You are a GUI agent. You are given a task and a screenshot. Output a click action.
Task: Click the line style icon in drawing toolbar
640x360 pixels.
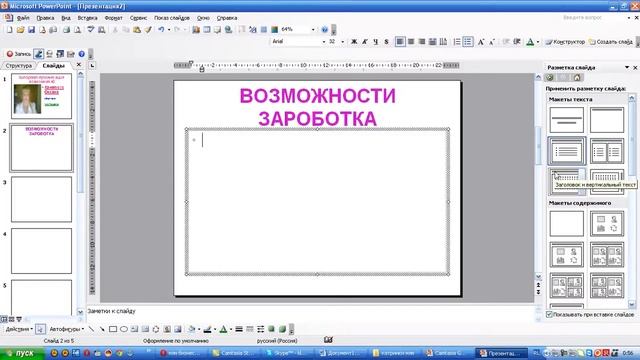point(239,329)
